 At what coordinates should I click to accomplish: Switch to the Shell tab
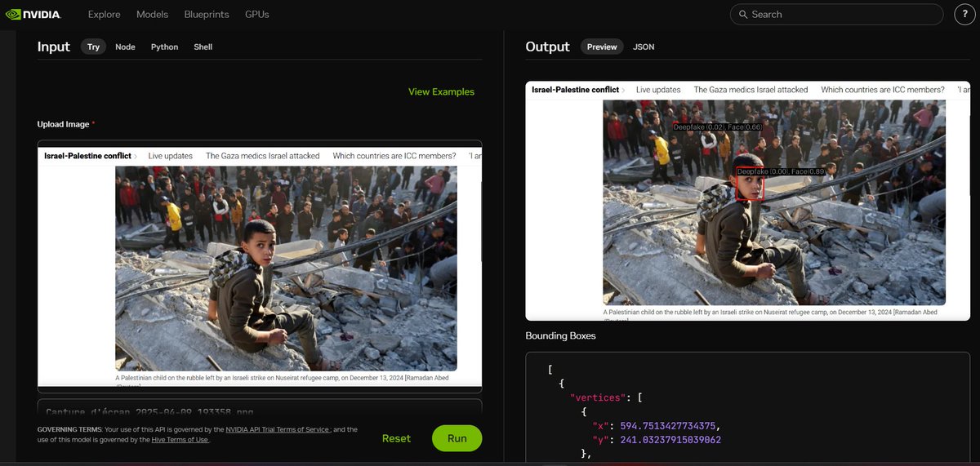(203, 47)
